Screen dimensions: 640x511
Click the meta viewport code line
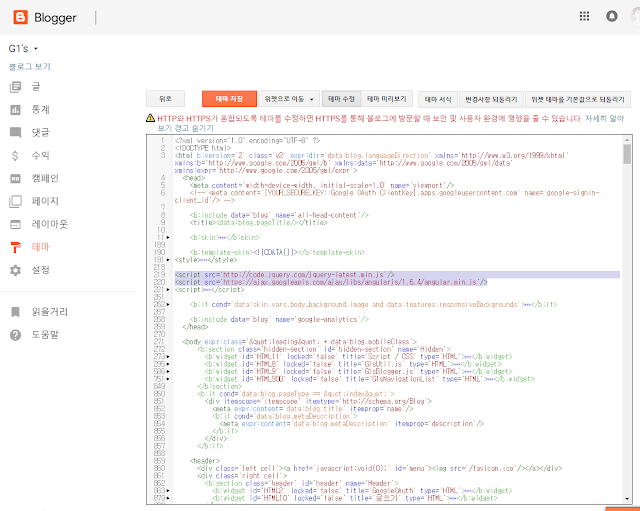click(x=322, y=185)
